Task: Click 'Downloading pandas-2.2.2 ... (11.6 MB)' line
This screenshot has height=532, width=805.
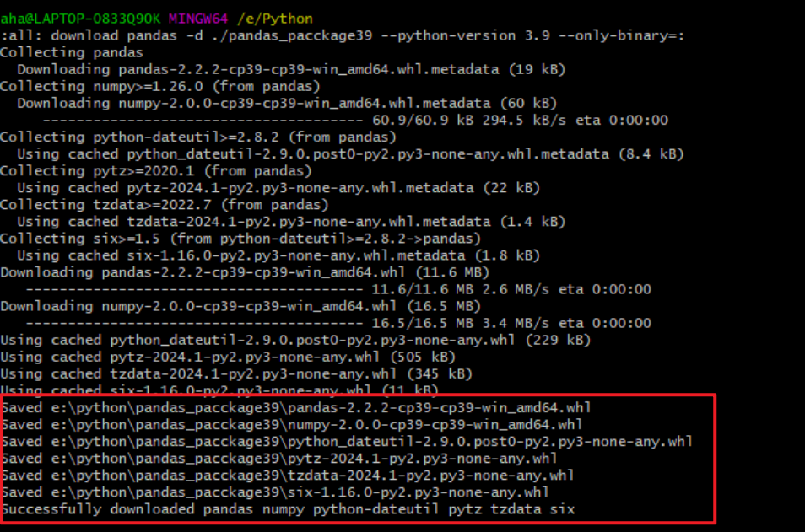Action: (245, 273)
